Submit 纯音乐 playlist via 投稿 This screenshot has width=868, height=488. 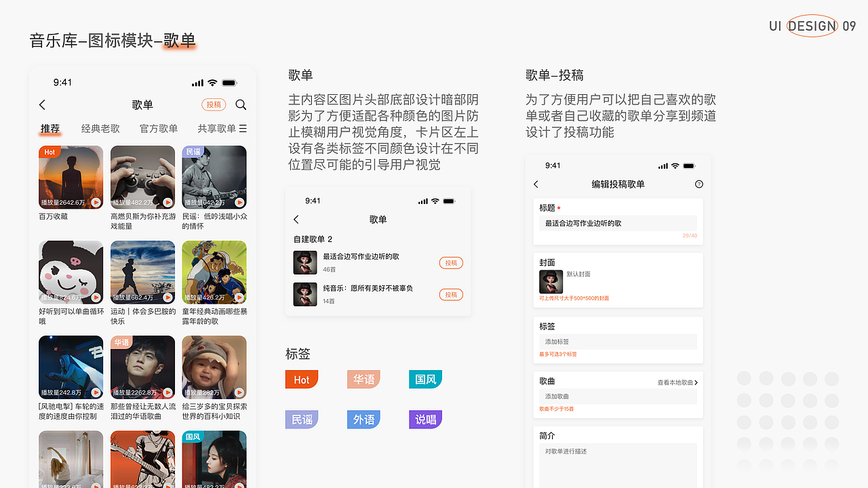click(451, 294)
